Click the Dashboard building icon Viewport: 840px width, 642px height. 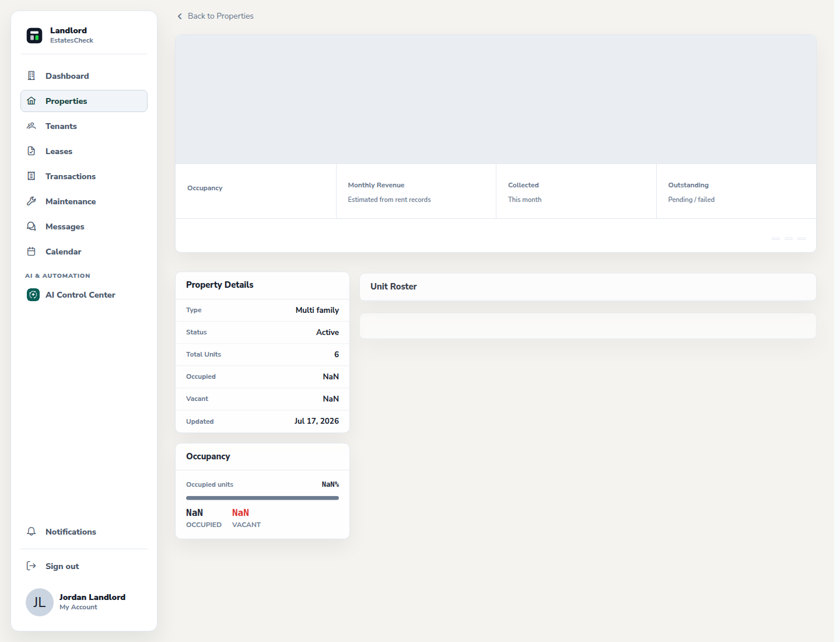click(32, 76)
